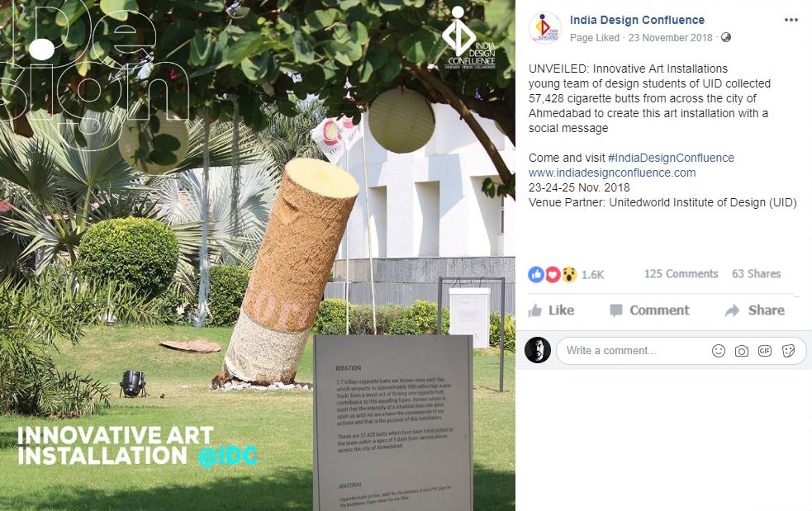Image resolution: width=812 pixels, height=511 pixels.
Task: View the 63 Shares list
Action: [756, 274]
